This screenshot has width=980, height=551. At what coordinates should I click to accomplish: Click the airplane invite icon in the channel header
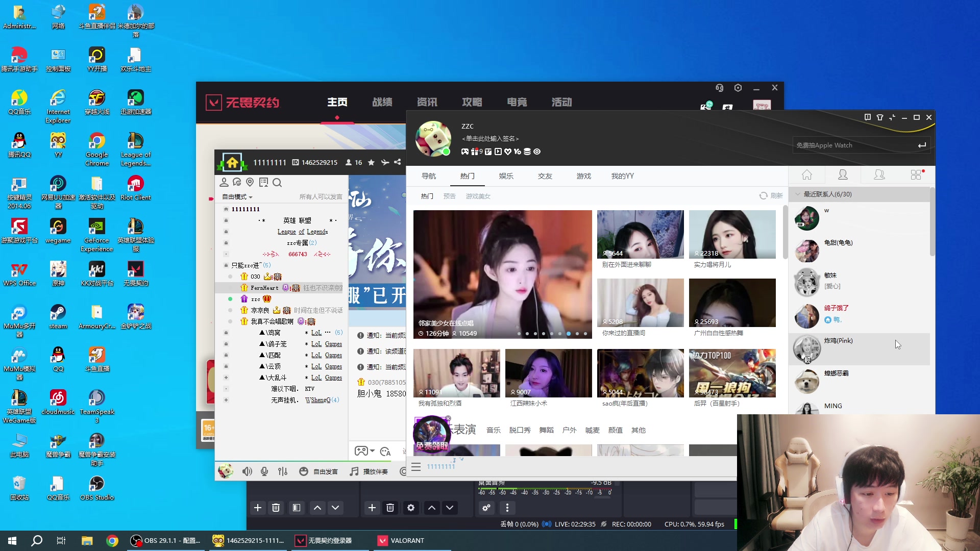point(385,162)
